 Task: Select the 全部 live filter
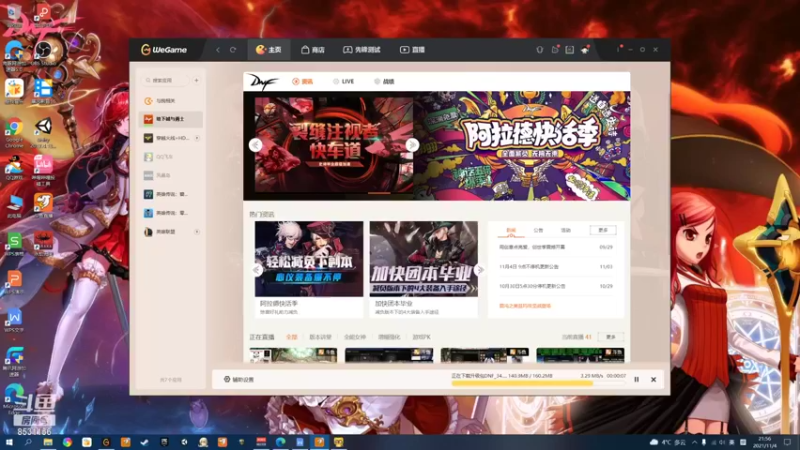[291, 337]
